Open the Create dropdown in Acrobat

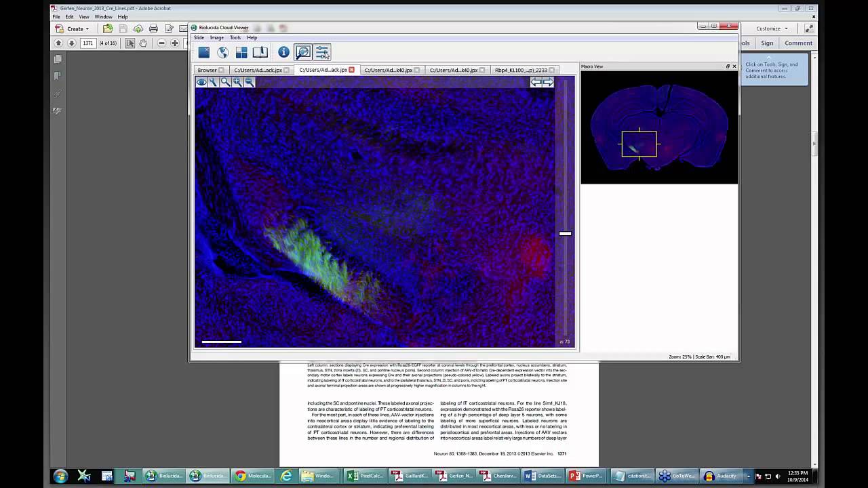tap(72, 28)
